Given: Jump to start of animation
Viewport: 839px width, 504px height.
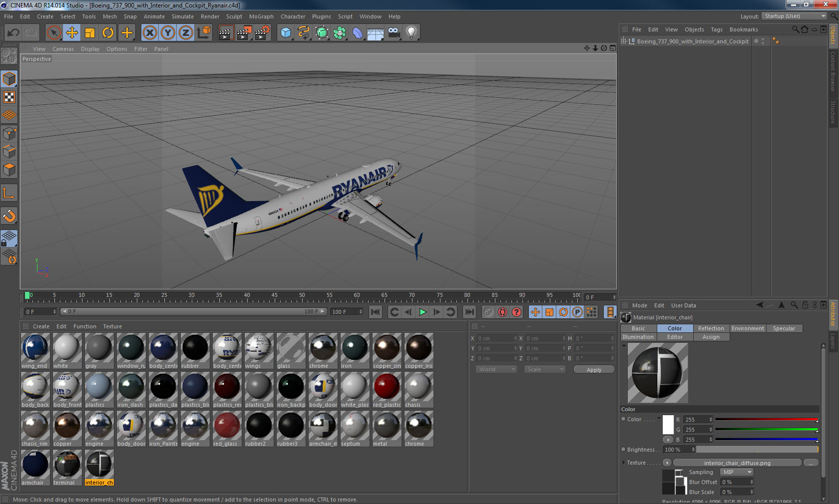Looking at the screenshot, I should point(375,312).
